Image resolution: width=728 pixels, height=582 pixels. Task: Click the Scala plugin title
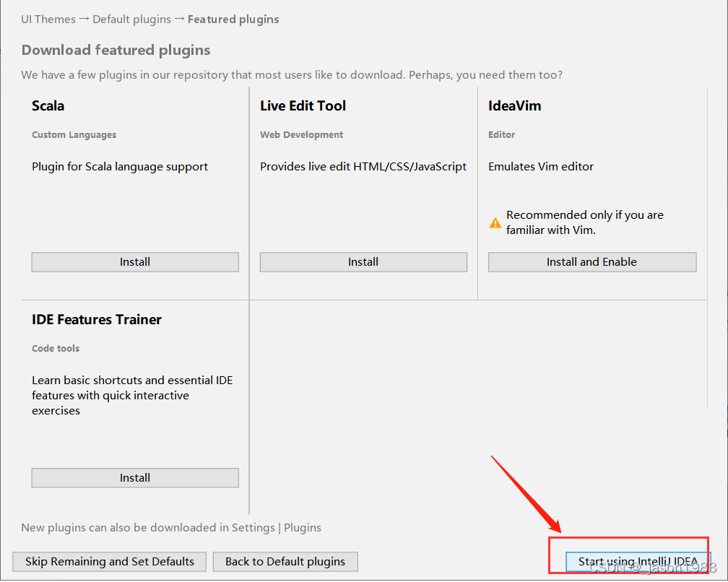tap(48, 106)
